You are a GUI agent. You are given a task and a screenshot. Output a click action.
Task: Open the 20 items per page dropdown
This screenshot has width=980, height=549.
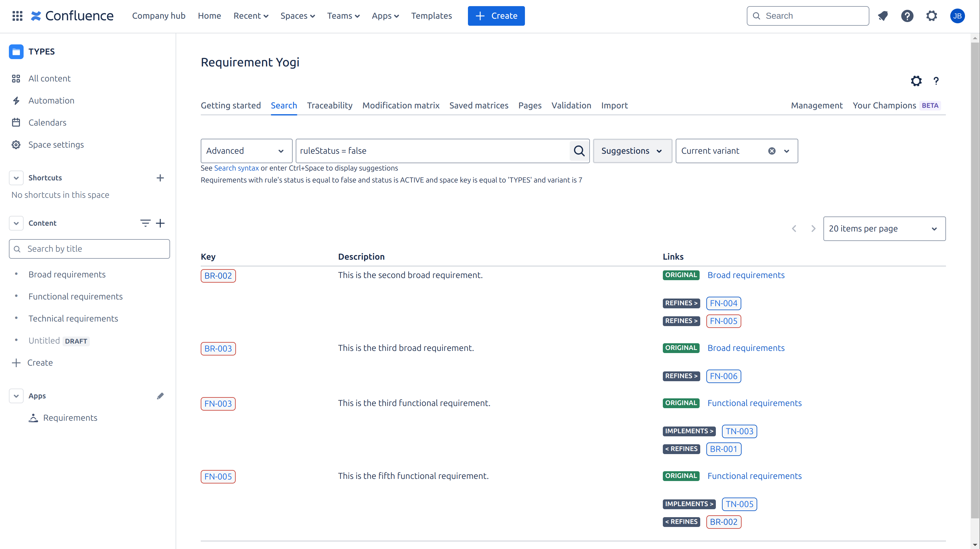[x=884, y=228]
